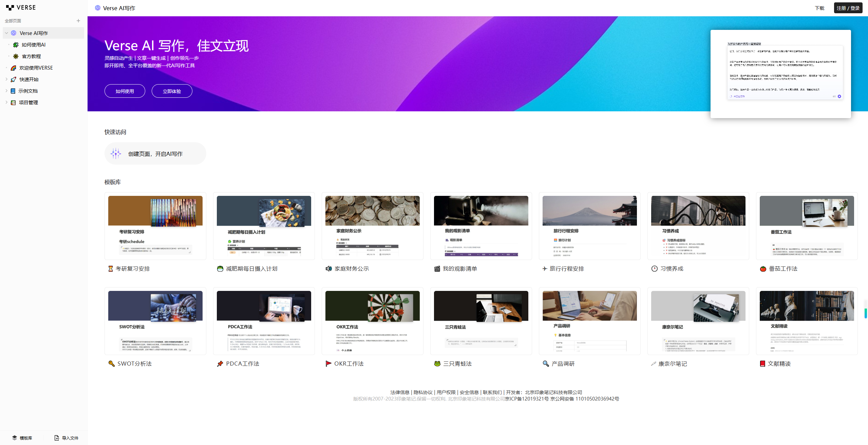Expand the 快速开始 tree node
This screenshot has width=868, height=445.
click(6, 79)
